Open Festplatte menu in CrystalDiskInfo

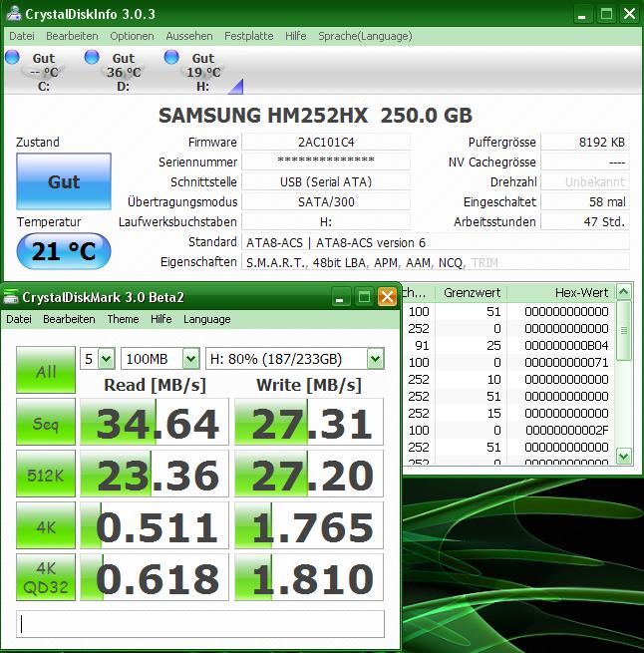click(248, 36)
